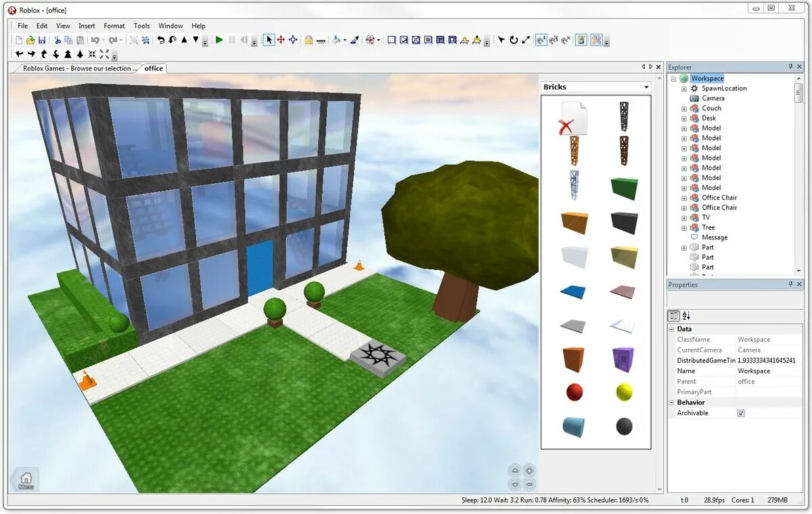Open the Bricks category dropdown

[646, 87]
